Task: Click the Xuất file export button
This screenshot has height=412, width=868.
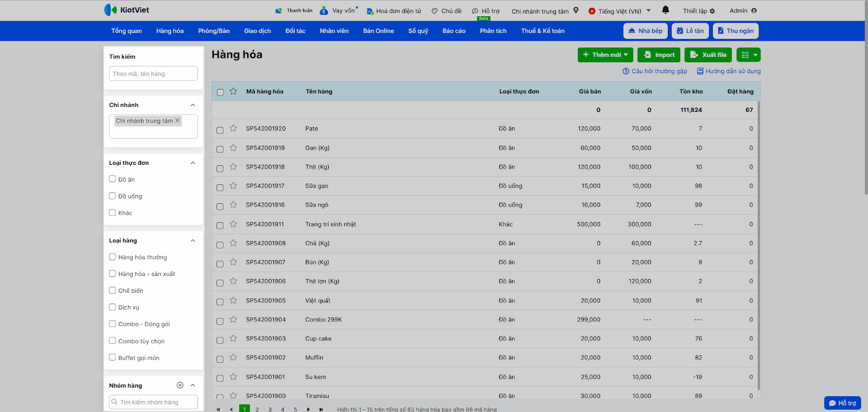Action: pos(709,55)
